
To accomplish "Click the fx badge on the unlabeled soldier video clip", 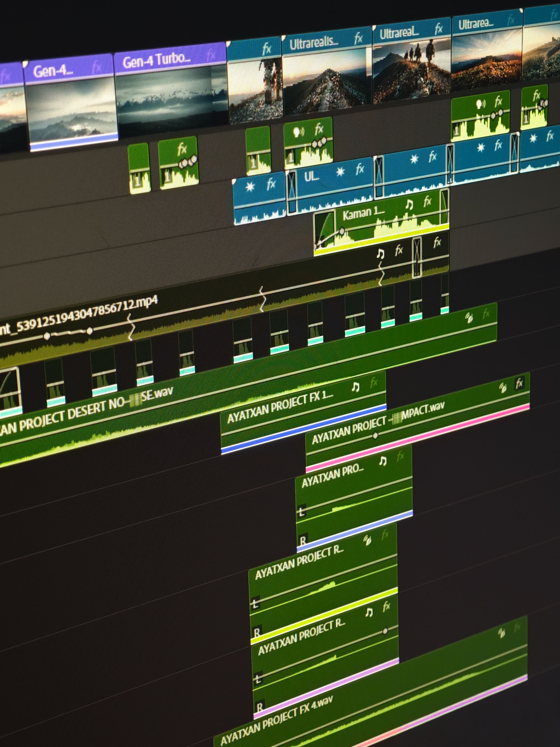I will pyautogui.click(x=267, y=49).
